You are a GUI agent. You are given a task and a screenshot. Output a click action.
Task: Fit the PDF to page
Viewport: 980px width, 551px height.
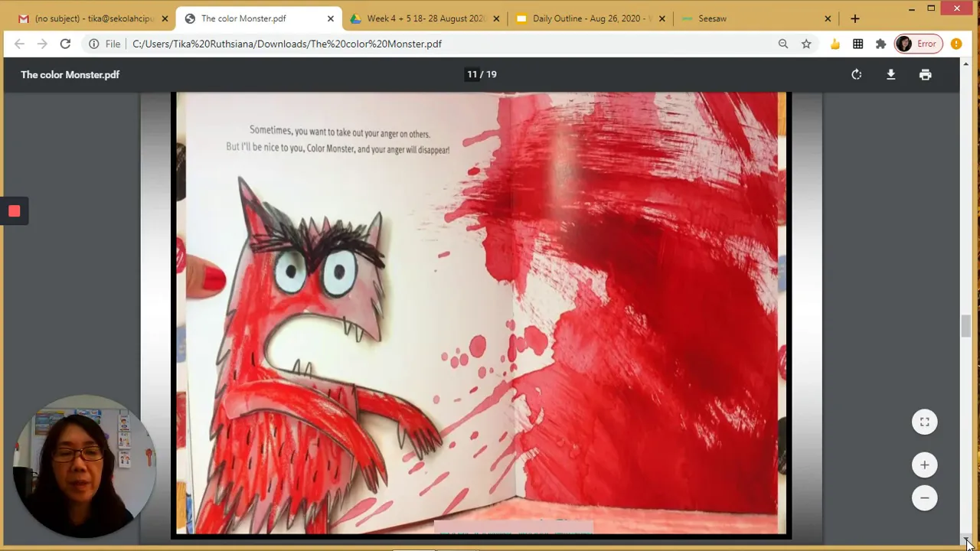click(x=925, y=422)
